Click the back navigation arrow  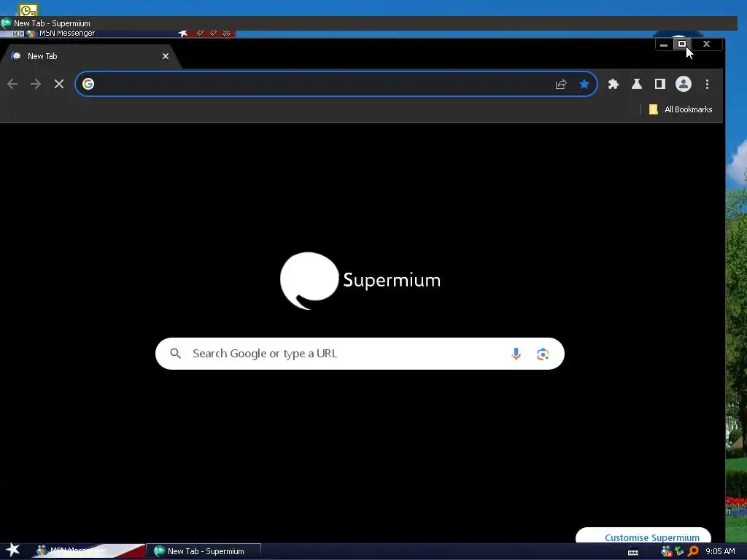(x=12, y=85)
